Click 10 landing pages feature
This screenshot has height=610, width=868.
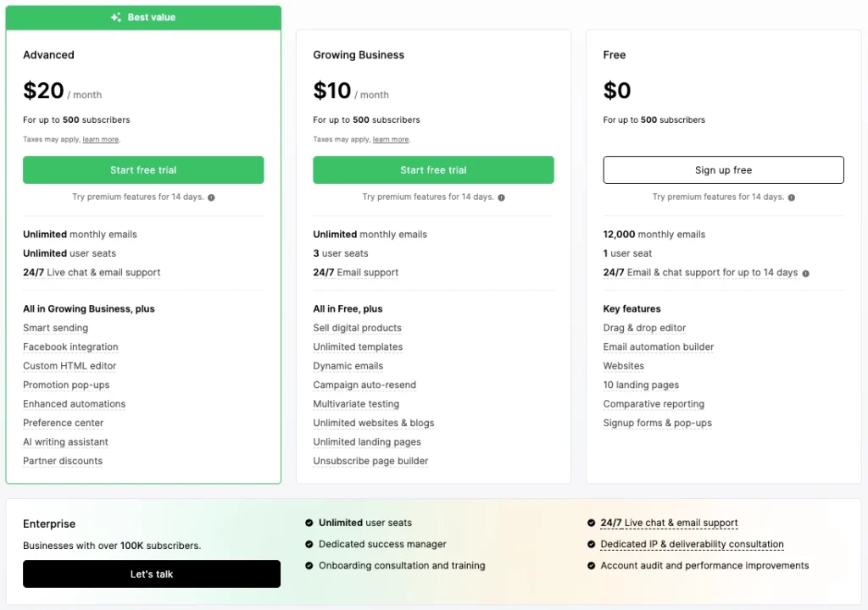(x=641, y=385)
